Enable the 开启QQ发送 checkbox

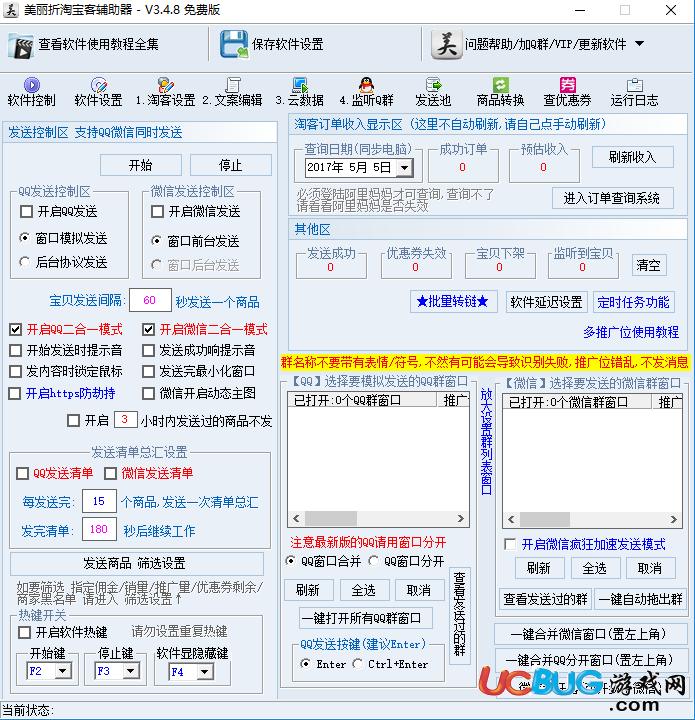click(27, 212)
